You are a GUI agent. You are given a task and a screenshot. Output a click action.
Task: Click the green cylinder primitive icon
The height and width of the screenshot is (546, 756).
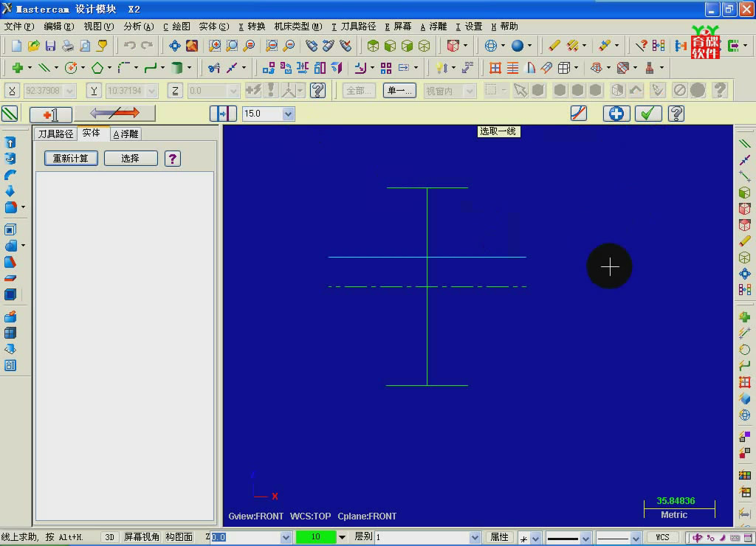pos(177,68)
